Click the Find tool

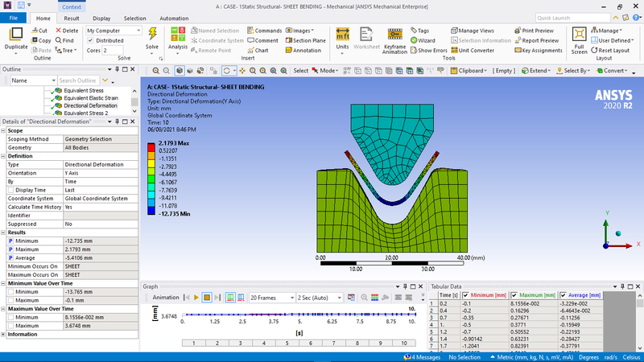64,40
